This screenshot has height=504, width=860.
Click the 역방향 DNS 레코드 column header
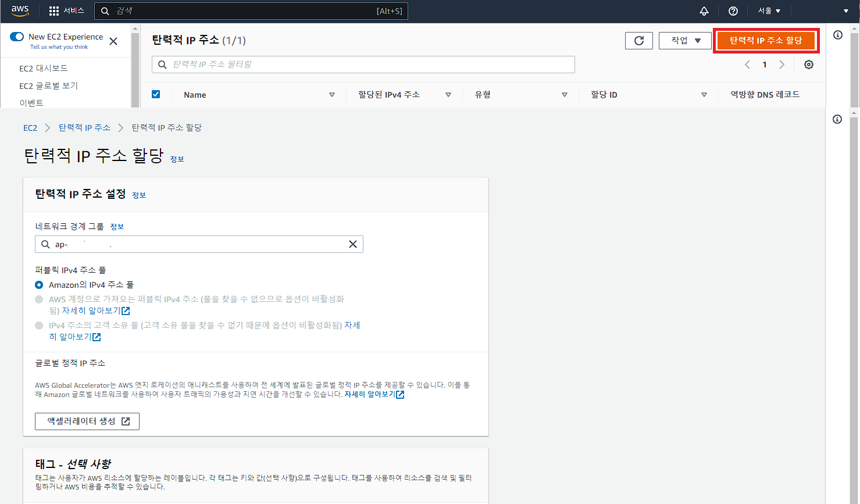coord(765,95)
